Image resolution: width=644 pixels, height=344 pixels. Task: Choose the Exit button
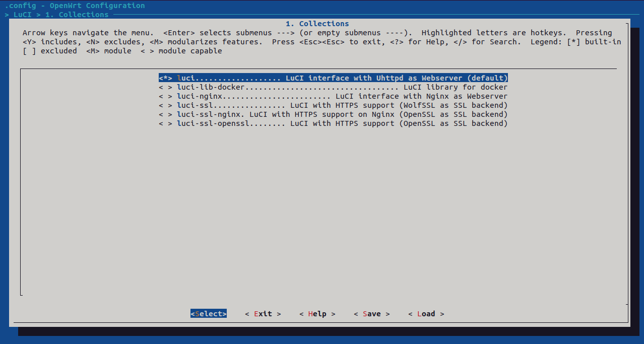(263, 314)
